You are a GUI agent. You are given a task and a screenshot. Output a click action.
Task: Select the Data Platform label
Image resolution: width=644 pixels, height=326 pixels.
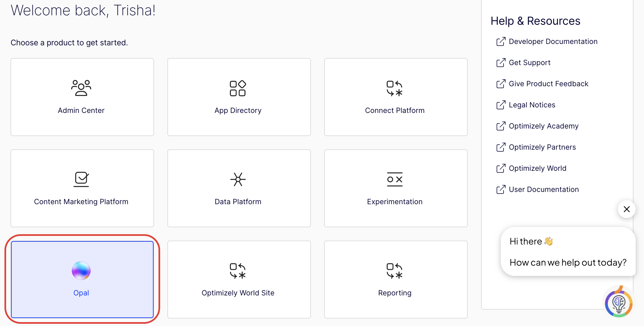click(x=238, y=202)
